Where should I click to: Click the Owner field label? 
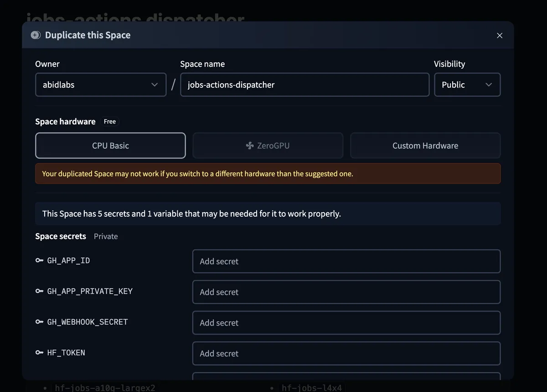click(x=47, y=64)
